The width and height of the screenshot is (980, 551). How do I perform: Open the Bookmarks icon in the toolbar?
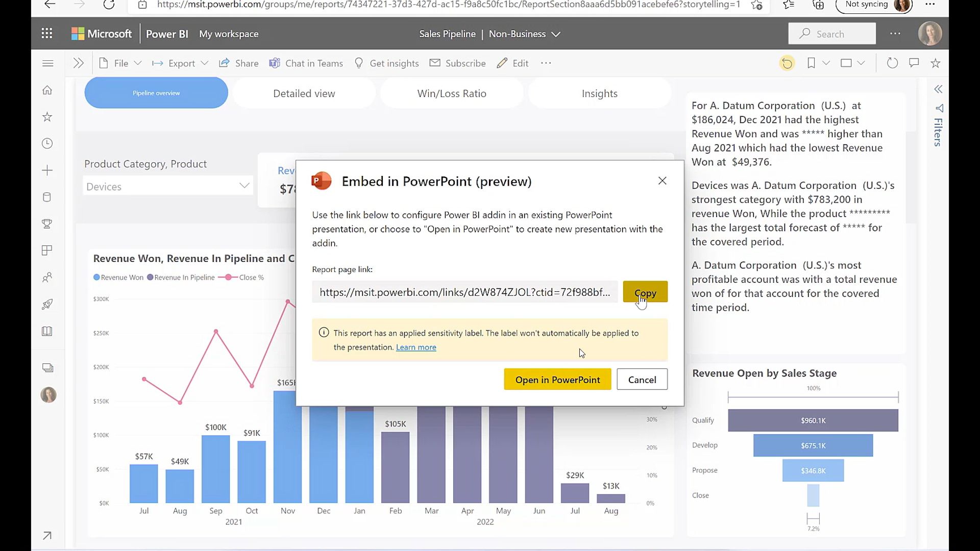click(x=811, y=63)
